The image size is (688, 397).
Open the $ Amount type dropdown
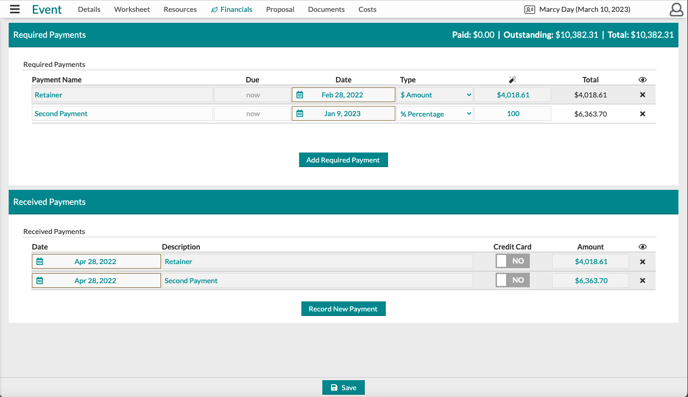click(435, 95)
